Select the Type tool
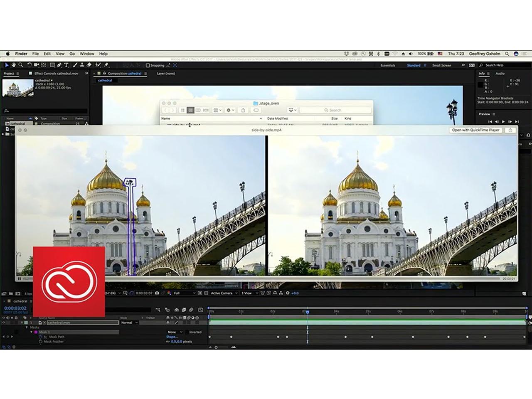 pos(66,65)
